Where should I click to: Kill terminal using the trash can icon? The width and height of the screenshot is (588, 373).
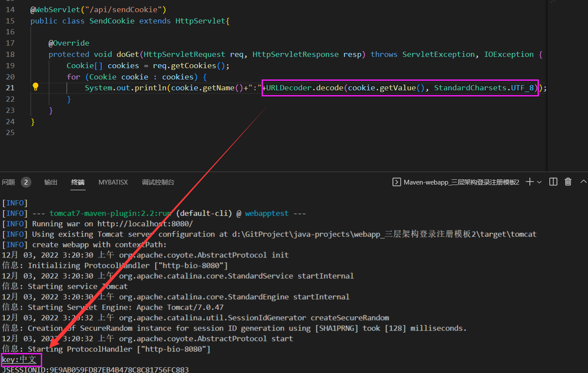click(568, 182)
